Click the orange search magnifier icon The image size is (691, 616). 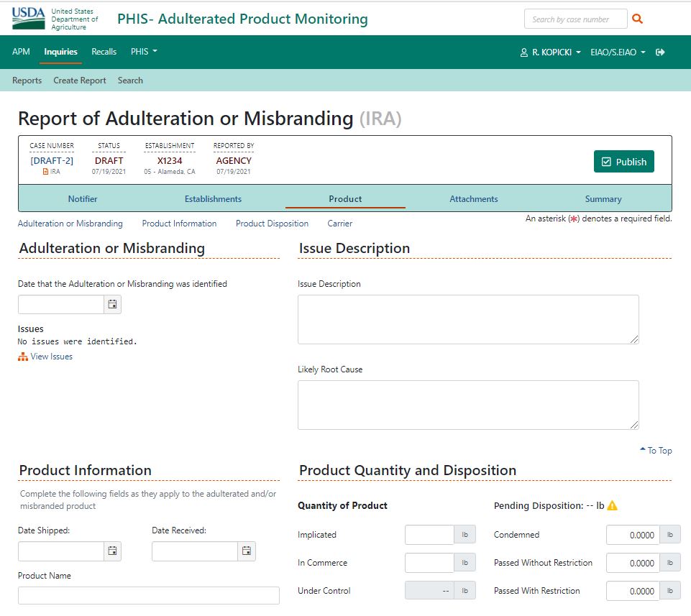tap(637, 19)
